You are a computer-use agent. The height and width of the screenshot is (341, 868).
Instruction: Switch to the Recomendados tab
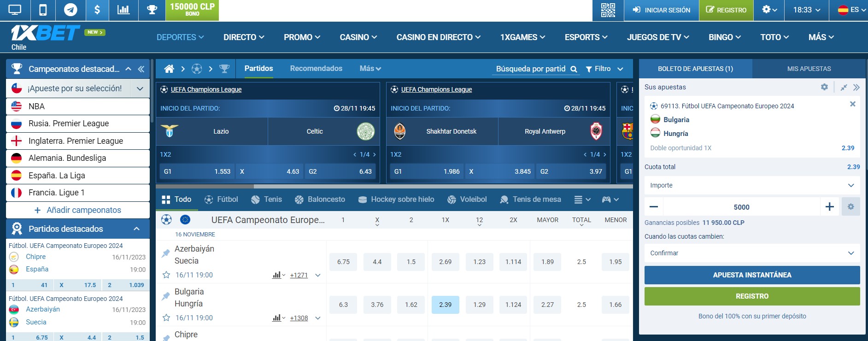coord(316,69)
